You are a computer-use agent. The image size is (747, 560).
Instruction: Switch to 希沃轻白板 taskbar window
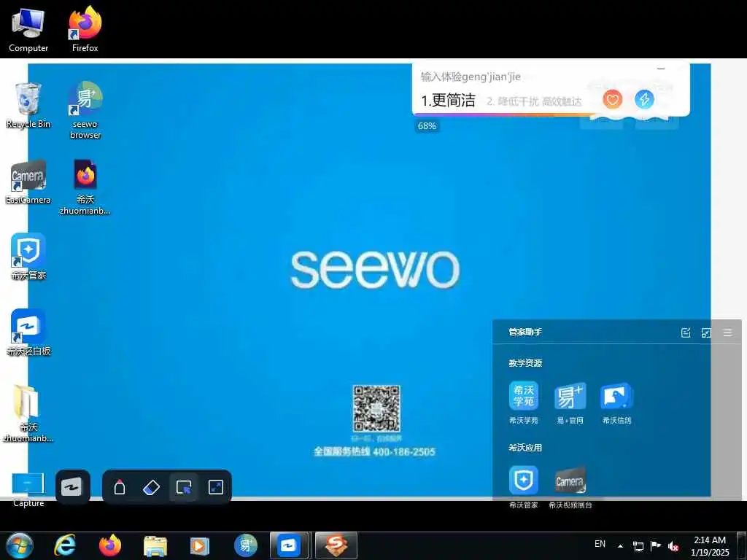point(290,545)
